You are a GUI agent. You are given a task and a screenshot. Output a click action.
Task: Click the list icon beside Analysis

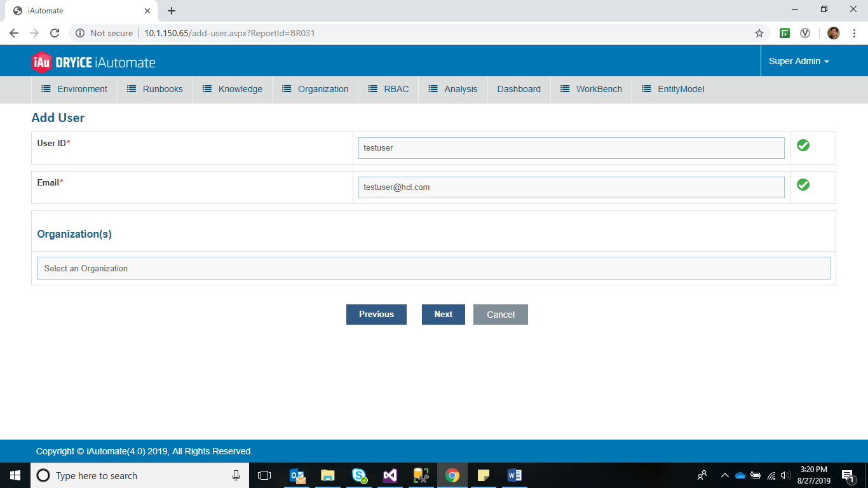point(433,89)
